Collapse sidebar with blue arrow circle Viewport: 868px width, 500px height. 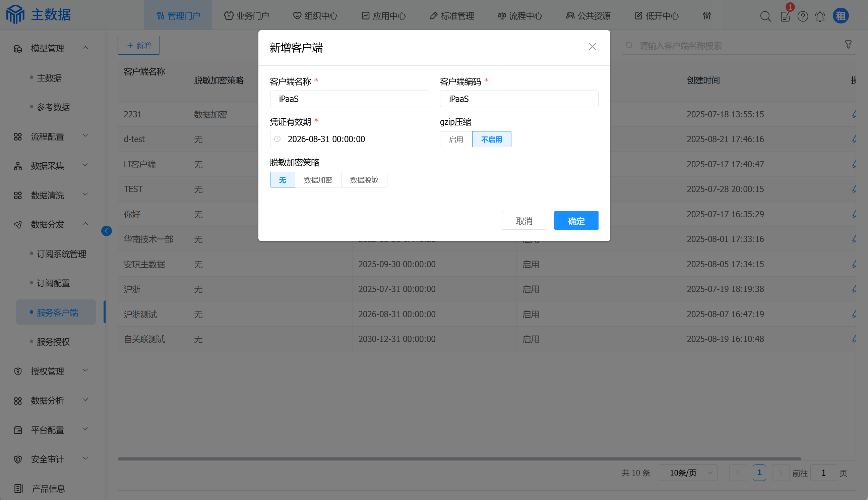pos(106,231)
